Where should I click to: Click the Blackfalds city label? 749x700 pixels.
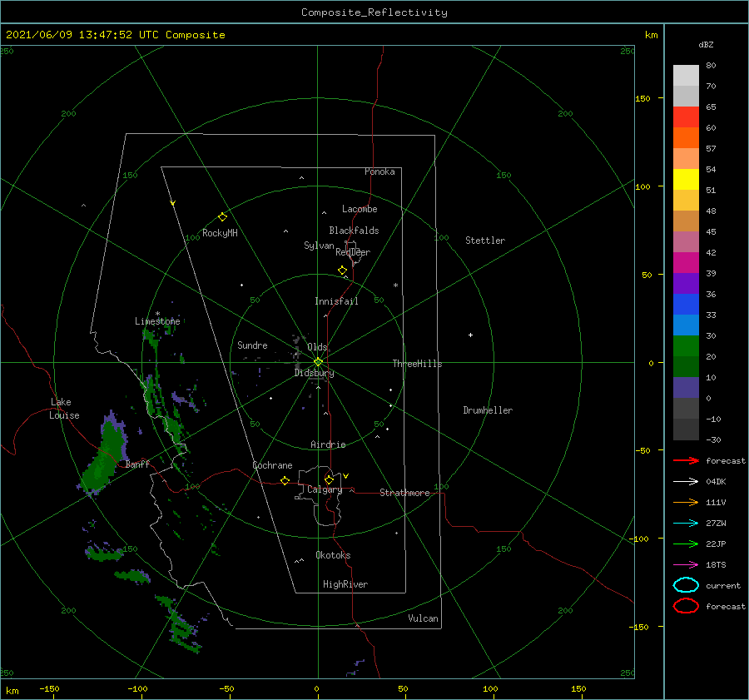coord(354,231)
